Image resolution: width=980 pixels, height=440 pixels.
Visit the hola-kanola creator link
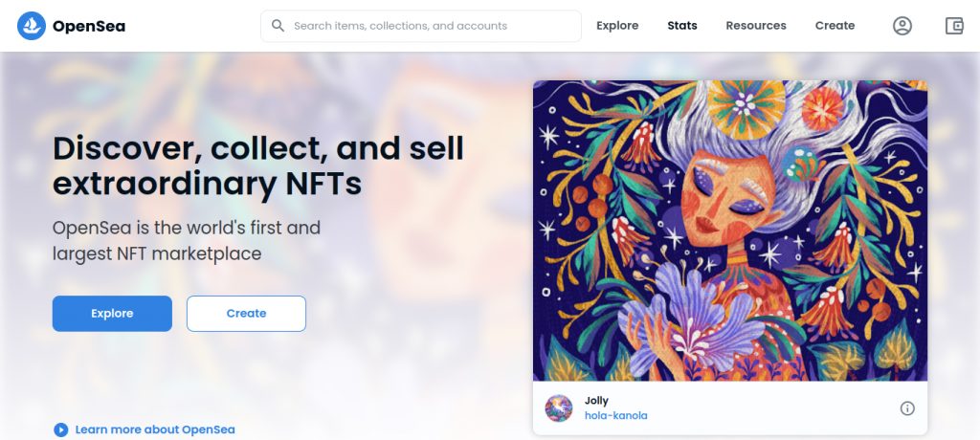pos(616,416)
